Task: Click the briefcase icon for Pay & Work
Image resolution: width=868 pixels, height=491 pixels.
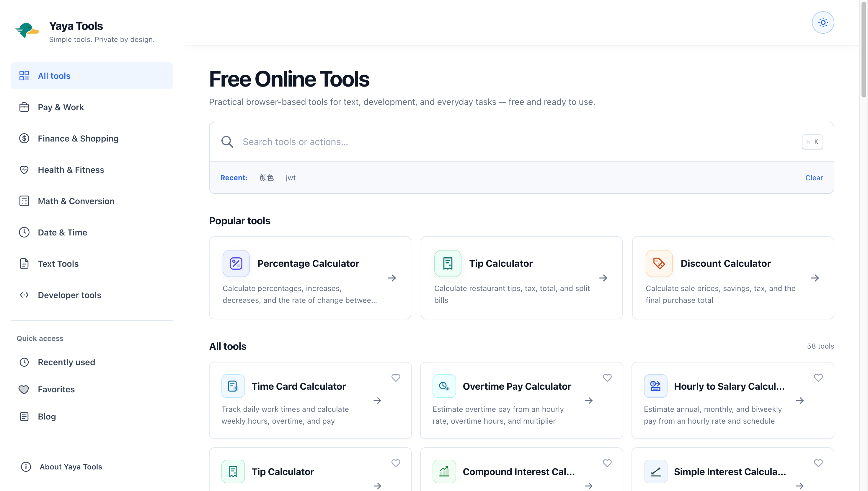Action: click(x=24, y=107)
